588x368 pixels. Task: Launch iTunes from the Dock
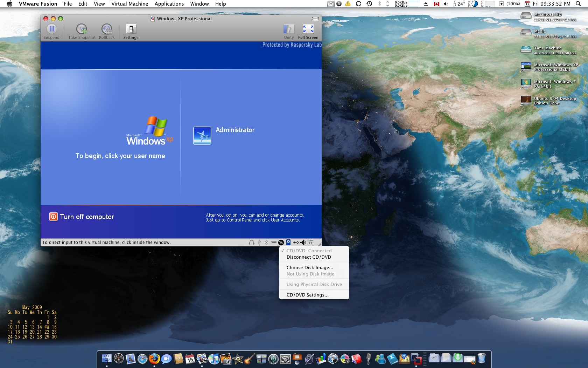[214, 359]
